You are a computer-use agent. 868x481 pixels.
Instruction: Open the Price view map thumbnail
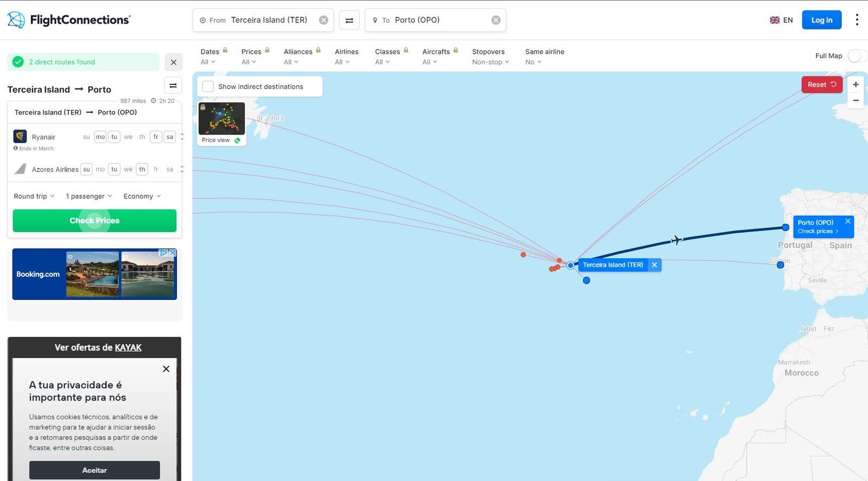(221, 124)
